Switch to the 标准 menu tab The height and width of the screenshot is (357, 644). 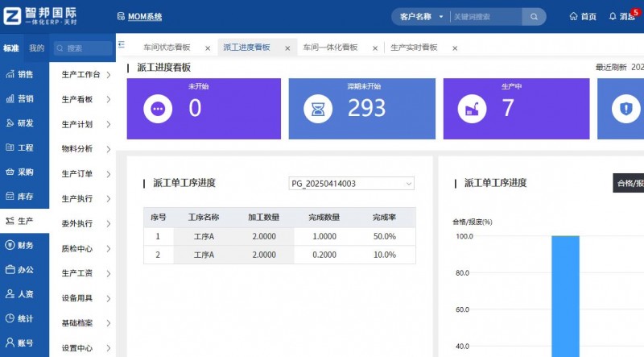point(11,48)
